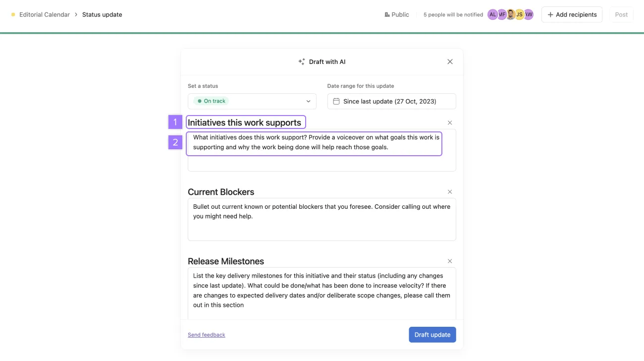Viewport: 644px width, 361px height.
Task: Edit the Initiatives this work supports heading
Action: pyautogui.click(x=245, y=122)
